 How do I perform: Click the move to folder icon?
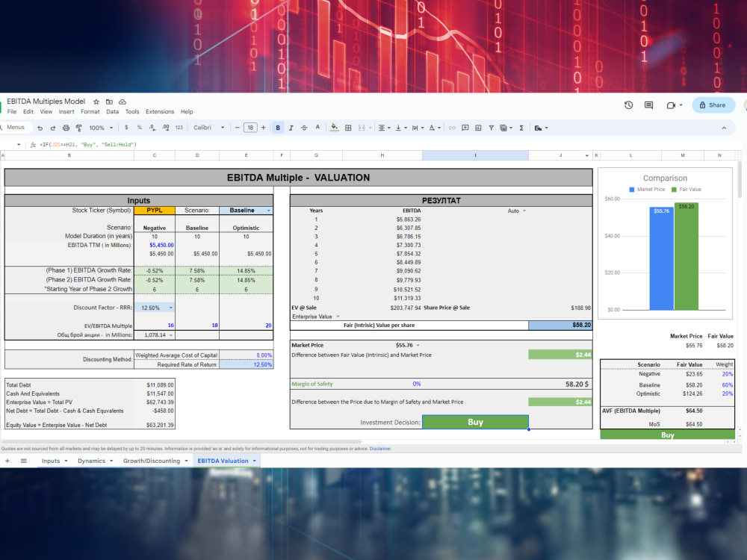click(x=109, y=102)
